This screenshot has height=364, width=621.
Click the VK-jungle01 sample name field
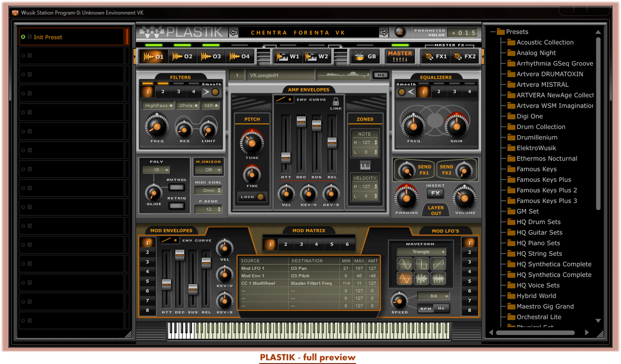(x=280, y=75)
